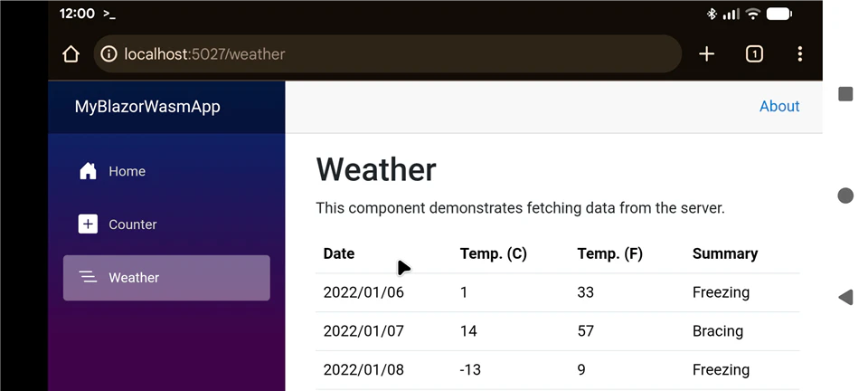Click the fetching data description sentence
Screen dimensions: 868x391
(x=521, y=208)
